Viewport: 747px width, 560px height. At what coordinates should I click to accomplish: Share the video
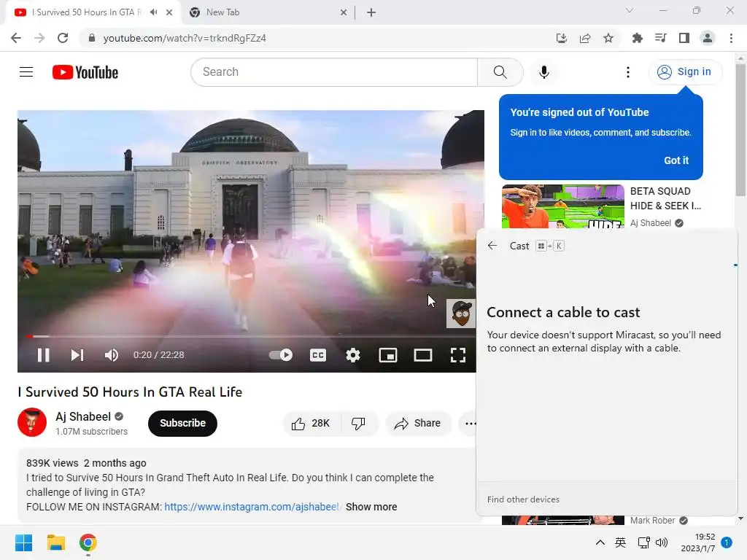click(x=418, y=424)
